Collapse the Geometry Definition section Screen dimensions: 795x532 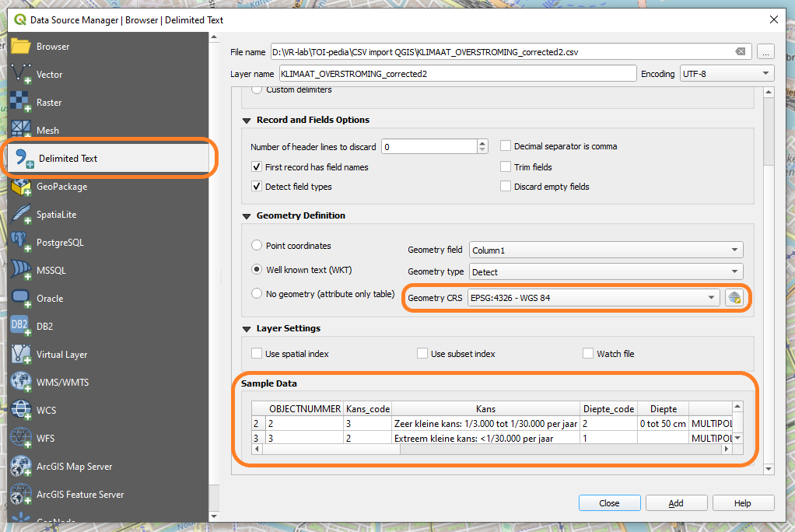[247, 215]
